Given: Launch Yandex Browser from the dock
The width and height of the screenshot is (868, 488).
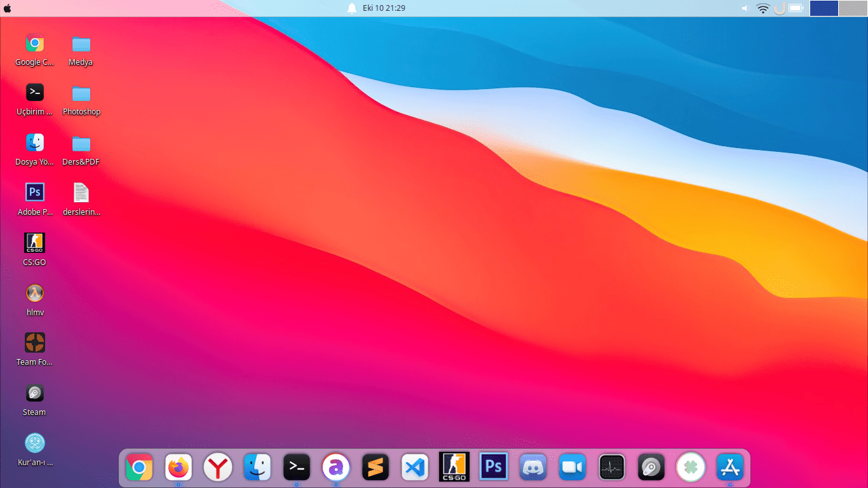Looking at the screenshot, I should tap(218, 466).
